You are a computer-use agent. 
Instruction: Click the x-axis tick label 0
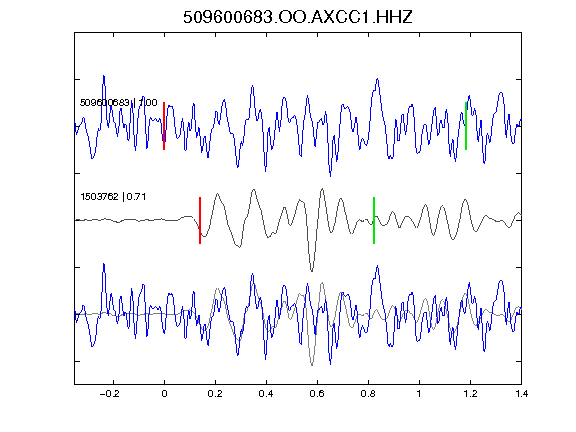pyautogui.click(x=164, y=394)
